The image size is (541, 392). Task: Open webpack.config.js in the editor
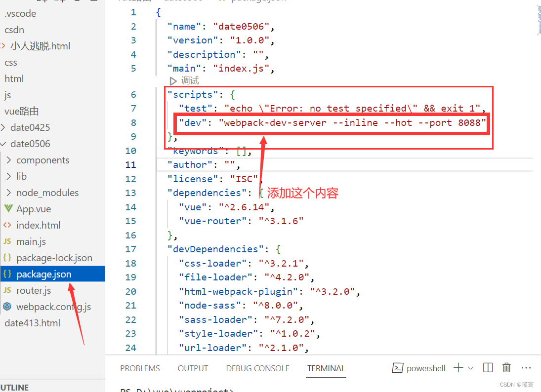51,307
